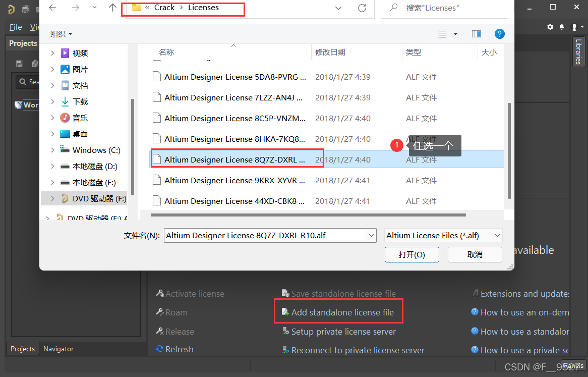
Task: Click the 文件名 input field
Action: (x=265, y=235)
